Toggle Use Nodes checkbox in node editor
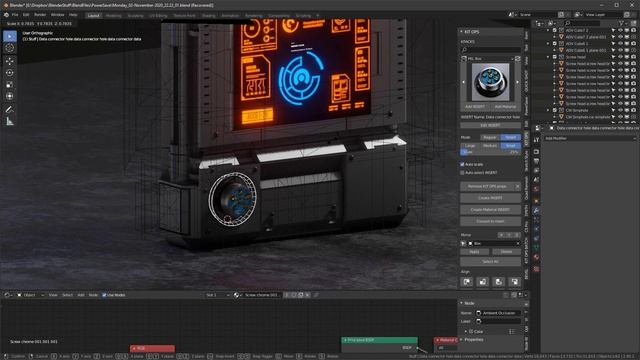640x360 pixels. (x=104, y=295)
